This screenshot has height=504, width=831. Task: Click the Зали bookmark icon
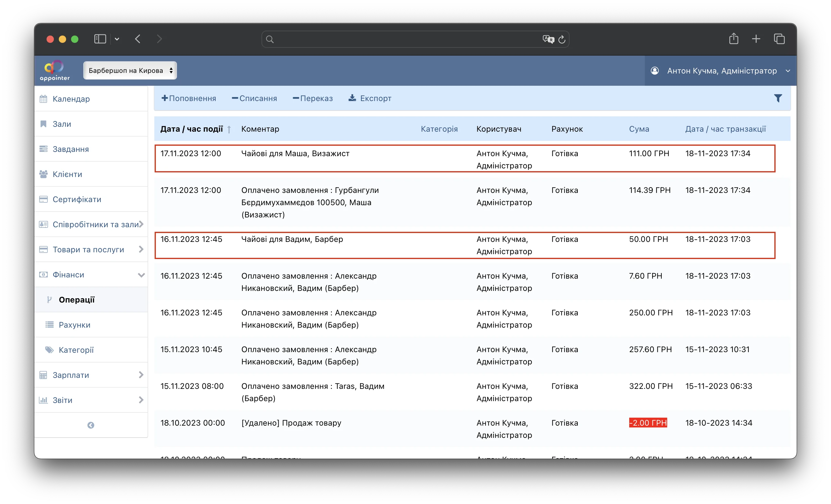click(x=43, y=124)
